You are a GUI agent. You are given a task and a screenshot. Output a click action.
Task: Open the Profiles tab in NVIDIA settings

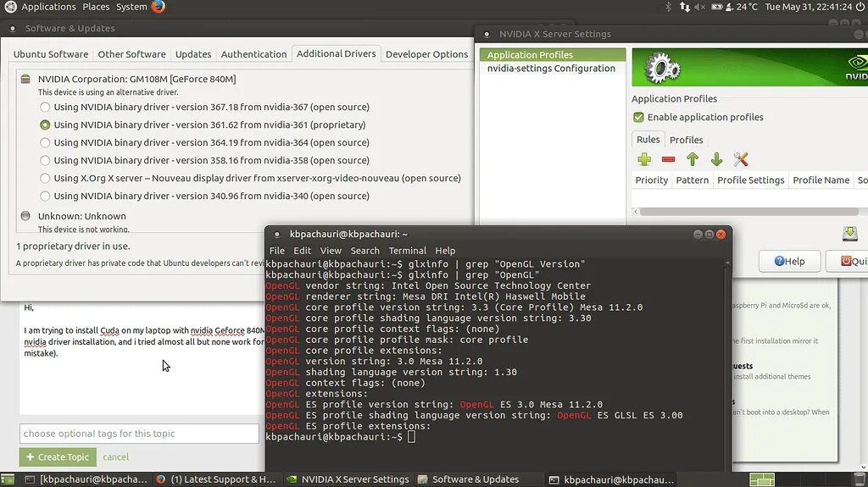[x=686, y=140]
